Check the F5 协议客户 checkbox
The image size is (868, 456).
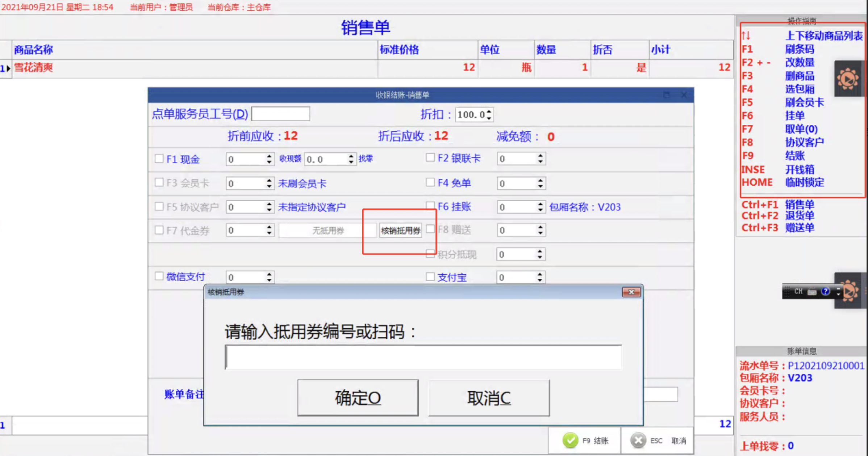159,206
